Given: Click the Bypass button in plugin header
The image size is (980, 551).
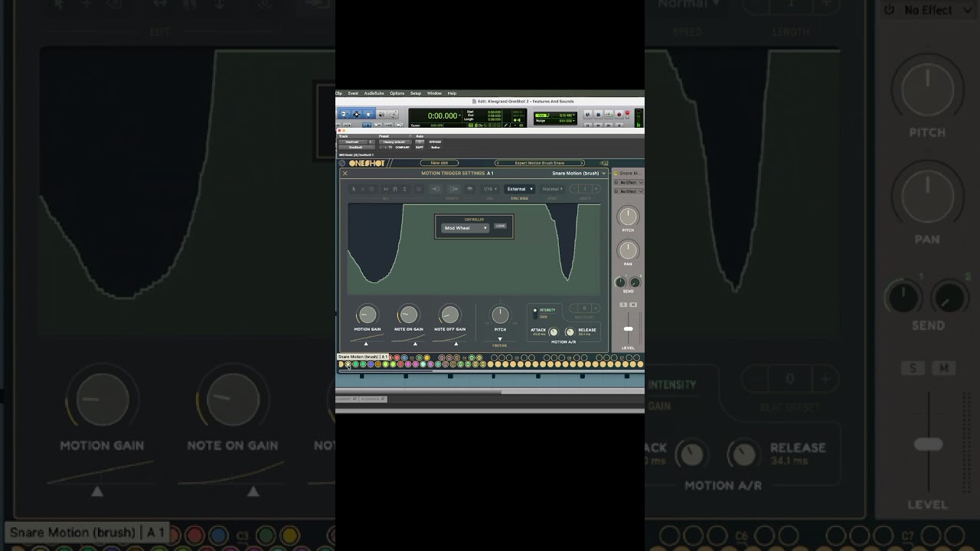Looking at the screenshot, I should click(435, 142).
